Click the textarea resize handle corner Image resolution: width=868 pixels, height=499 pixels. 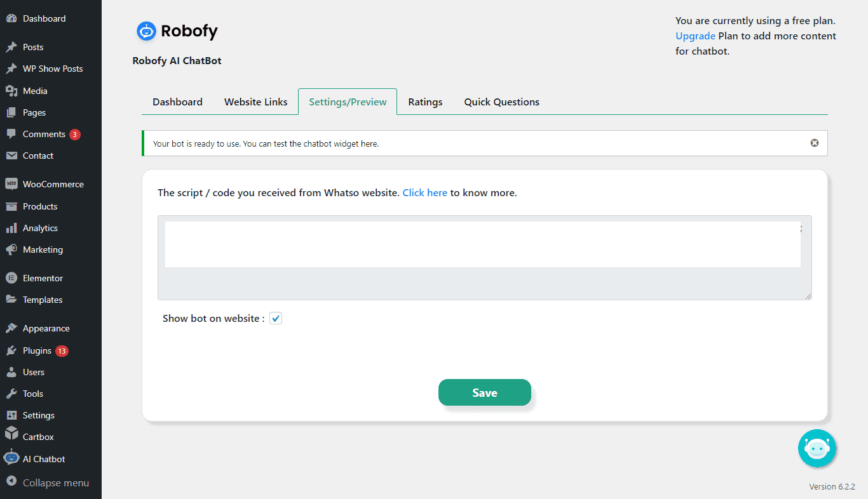pyautogui.click(x=808, y=296)
